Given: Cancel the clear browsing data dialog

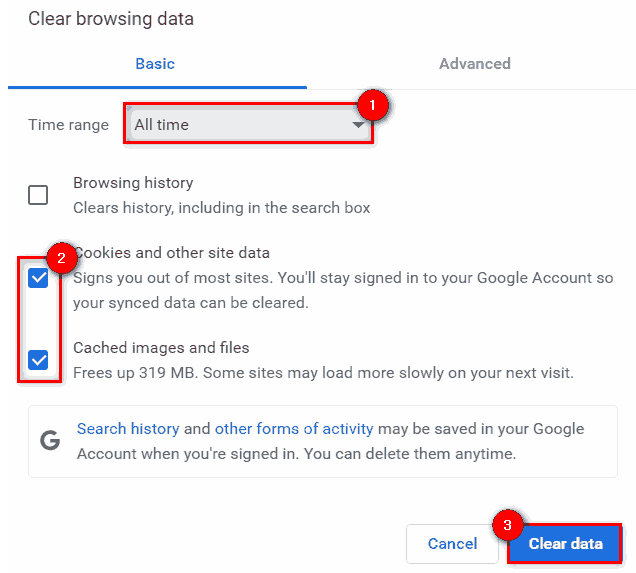Looking at the screenshot, I should [x=452, y=544].
